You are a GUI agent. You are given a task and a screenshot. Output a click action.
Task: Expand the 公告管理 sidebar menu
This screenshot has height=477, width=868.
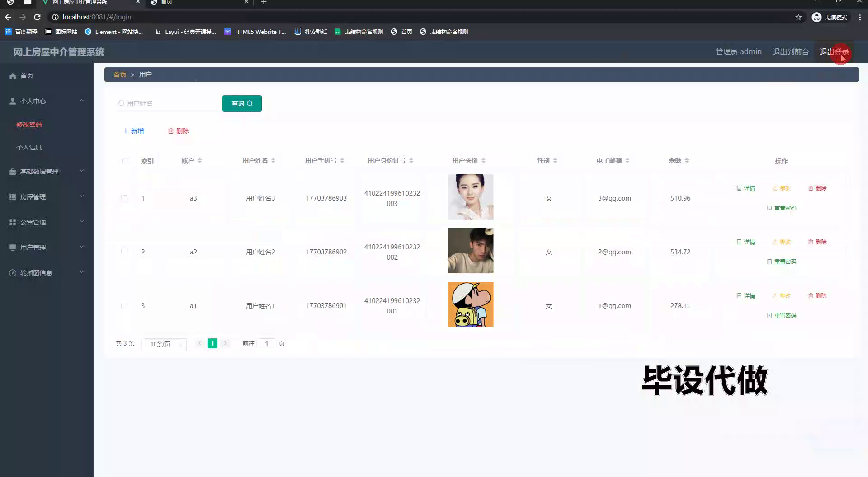[47, 222]
